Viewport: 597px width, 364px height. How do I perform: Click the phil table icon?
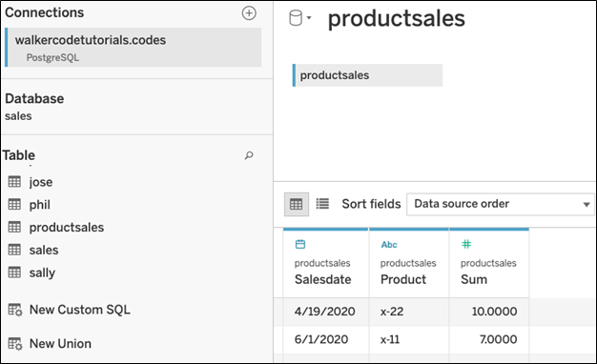coord(14,205)
